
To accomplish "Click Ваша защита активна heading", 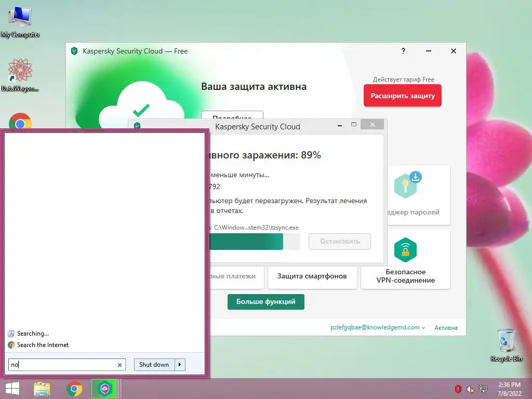I will click(254, 87).
